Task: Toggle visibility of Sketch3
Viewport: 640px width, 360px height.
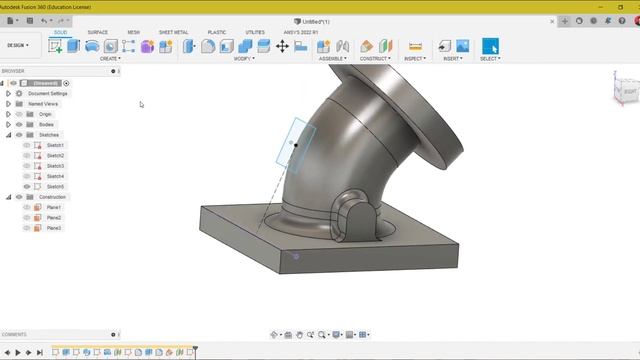Action: pyautogui.click(x=27, y=166)
